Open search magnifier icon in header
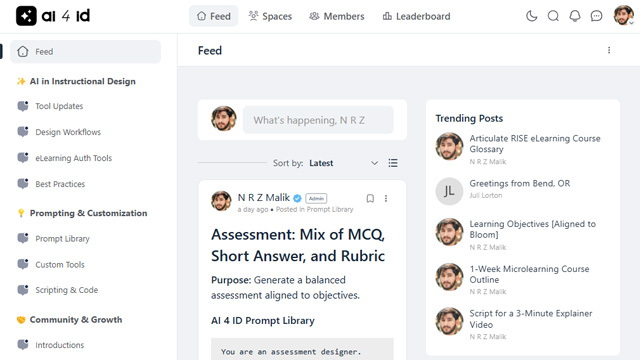This screenshot has width=640, height=360. click(553, 16)
